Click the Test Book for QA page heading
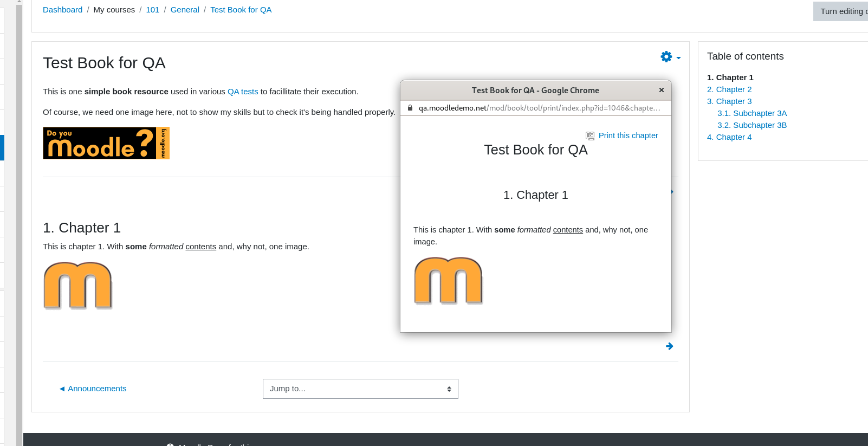 click(x=104, y=63)
